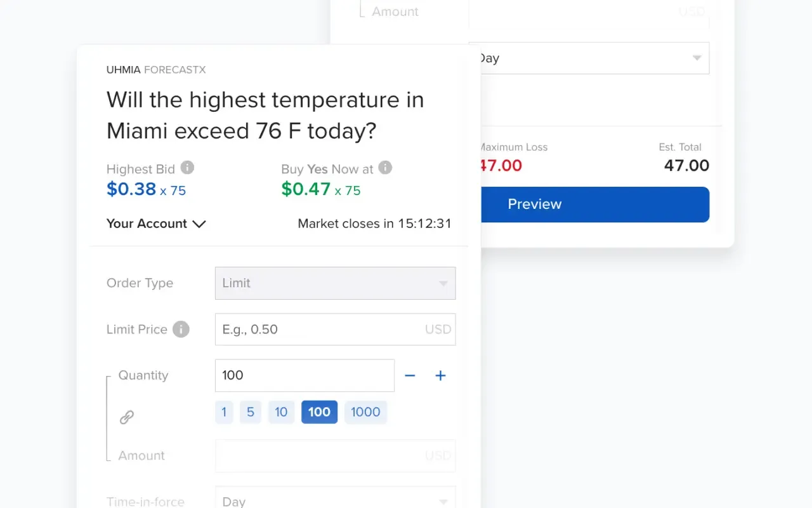812x508 pixels.
Task: Click the Amount USD input field
Action: coord(335,456)
